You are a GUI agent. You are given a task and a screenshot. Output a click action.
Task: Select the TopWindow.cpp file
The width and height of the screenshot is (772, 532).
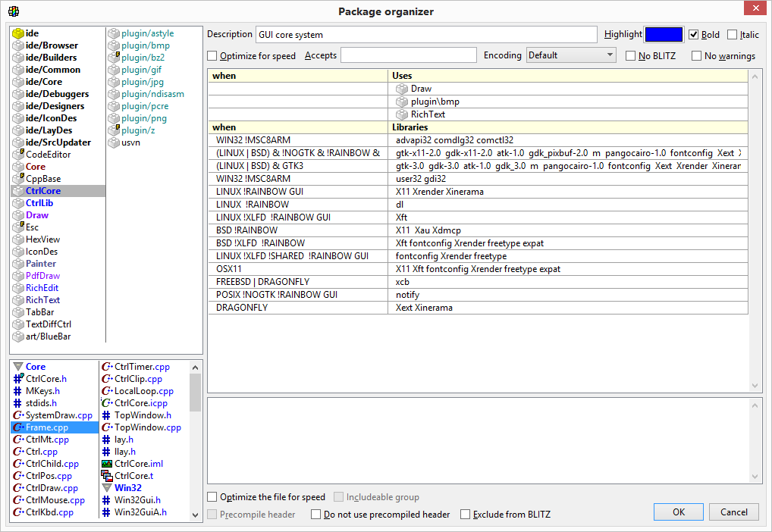tap(147, 427)
